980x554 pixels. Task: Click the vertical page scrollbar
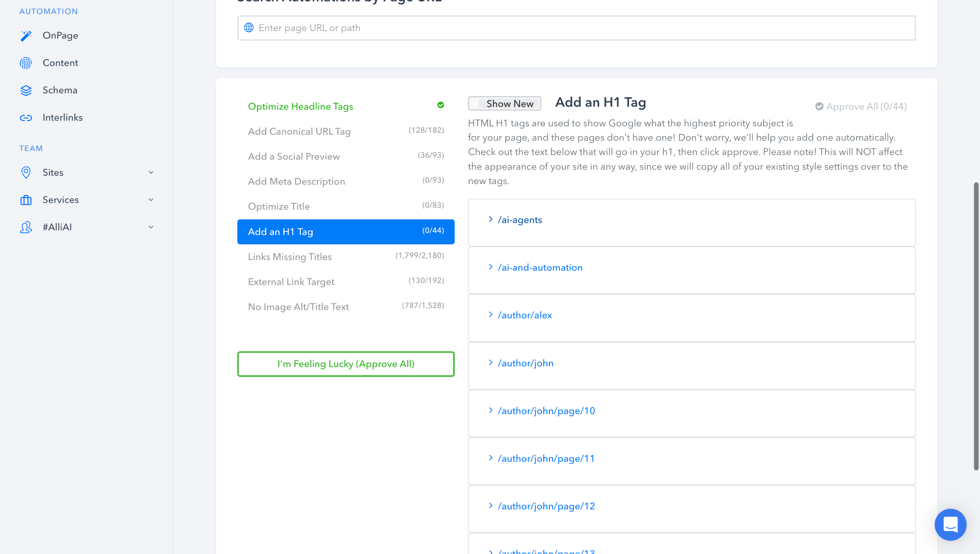(x=976, y=325)
